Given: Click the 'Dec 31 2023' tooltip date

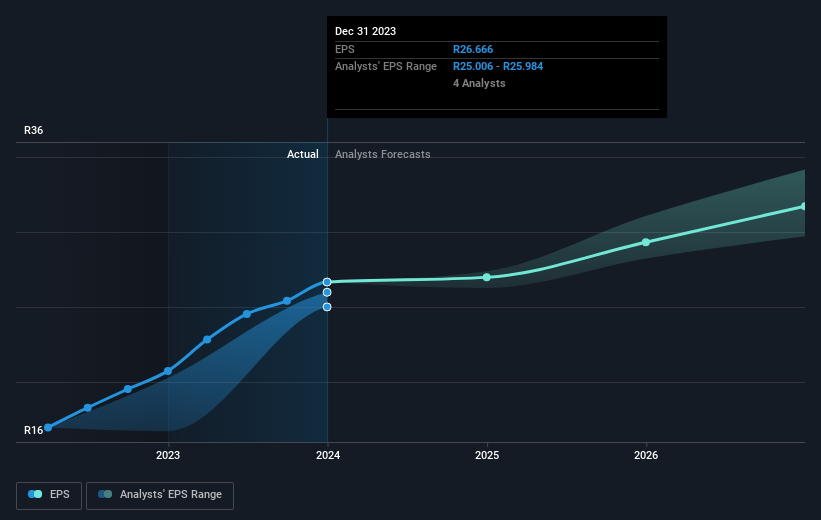Looking at the screenshot, I should click(365, 31).
